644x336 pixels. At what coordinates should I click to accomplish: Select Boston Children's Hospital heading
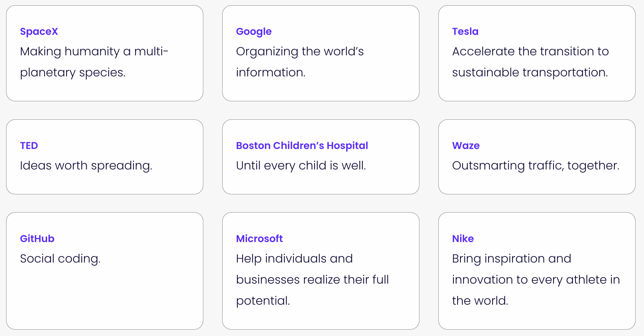[x=302, y=145]
